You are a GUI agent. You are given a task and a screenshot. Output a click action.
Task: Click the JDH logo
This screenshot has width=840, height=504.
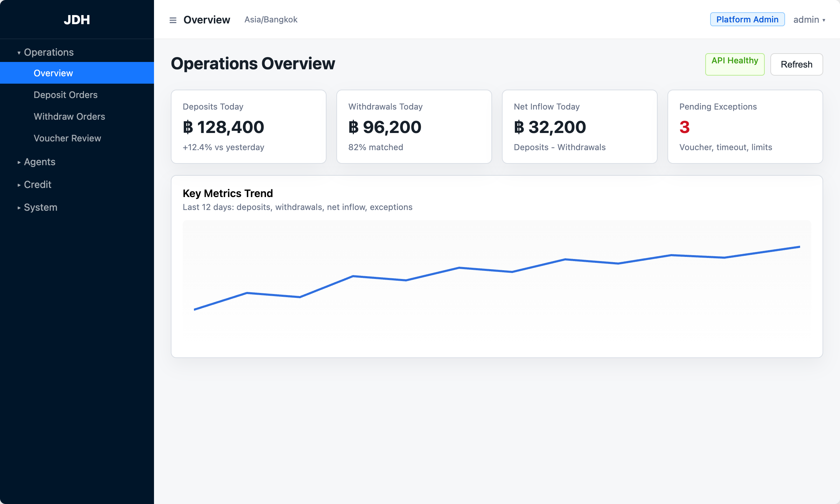[77, 20]
